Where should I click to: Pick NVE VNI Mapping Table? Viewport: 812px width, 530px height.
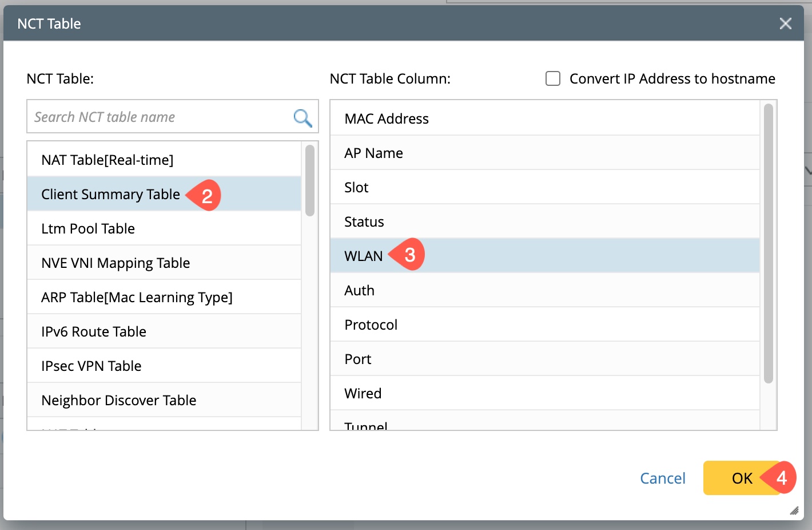116,263
